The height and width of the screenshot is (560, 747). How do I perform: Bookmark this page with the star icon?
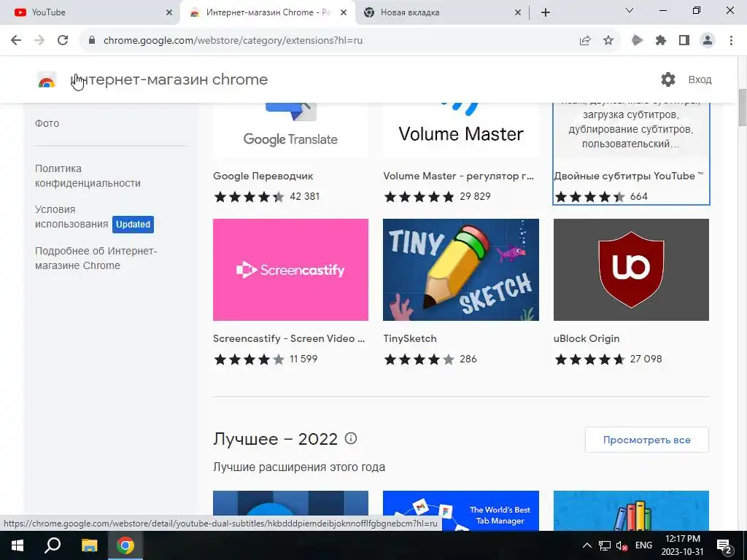[608, 41]
